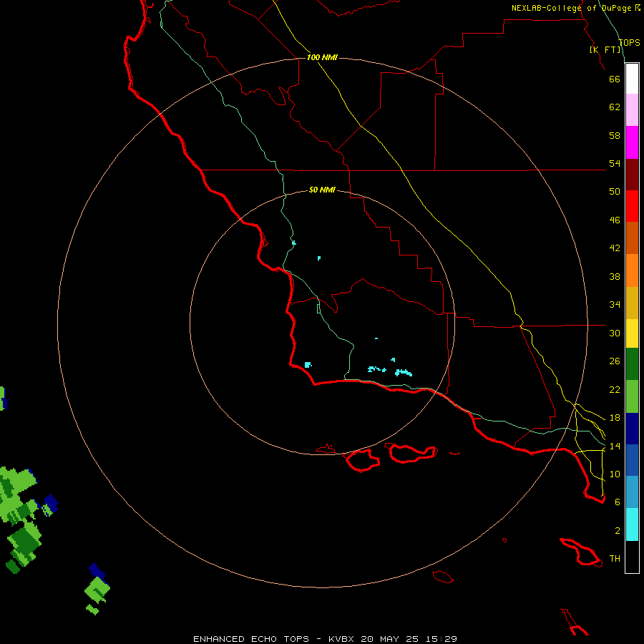Click the bright red 46 kft swatch
The height and width of the screenshot is (644, 644).
[632, 206]
